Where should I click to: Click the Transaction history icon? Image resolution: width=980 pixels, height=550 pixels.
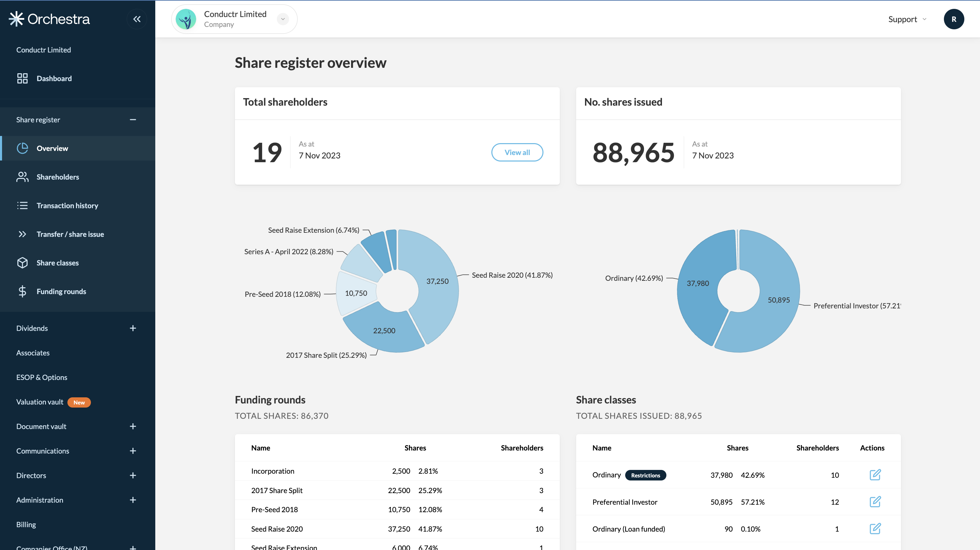pos(22,205)
